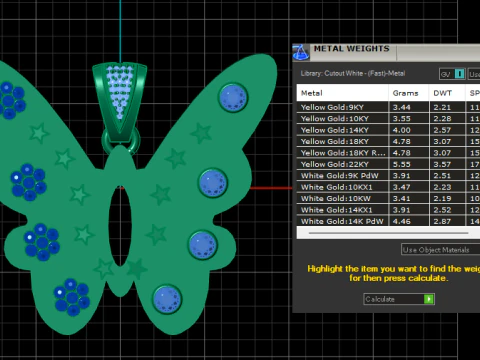Select the lowest round blue gem on right wing
The height and width of the screenshot is (360, 480).
coord(167,299)
